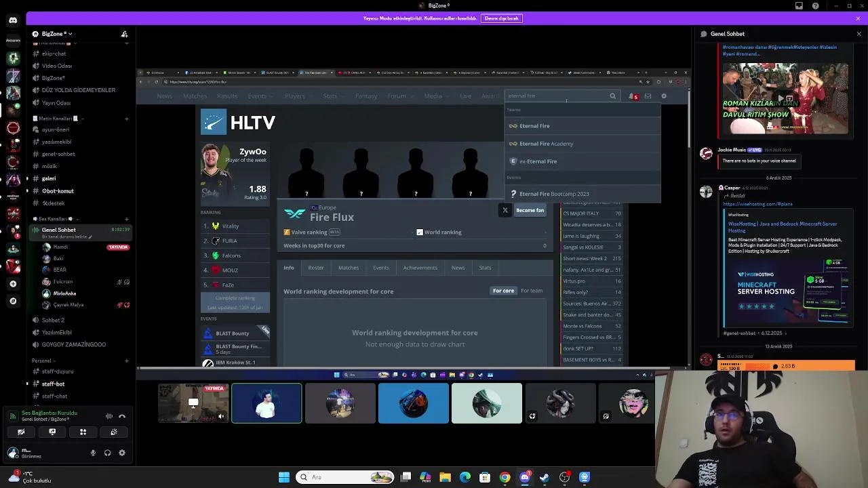
Task: Open Google Chrome from the taskbar
Action: pos(505,477)
